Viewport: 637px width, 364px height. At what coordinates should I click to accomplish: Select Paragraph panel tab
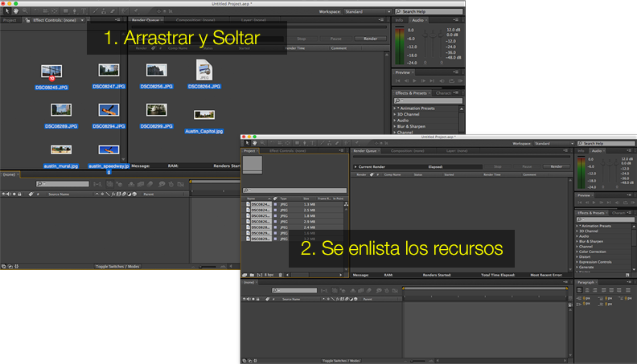tap(586, 282)
